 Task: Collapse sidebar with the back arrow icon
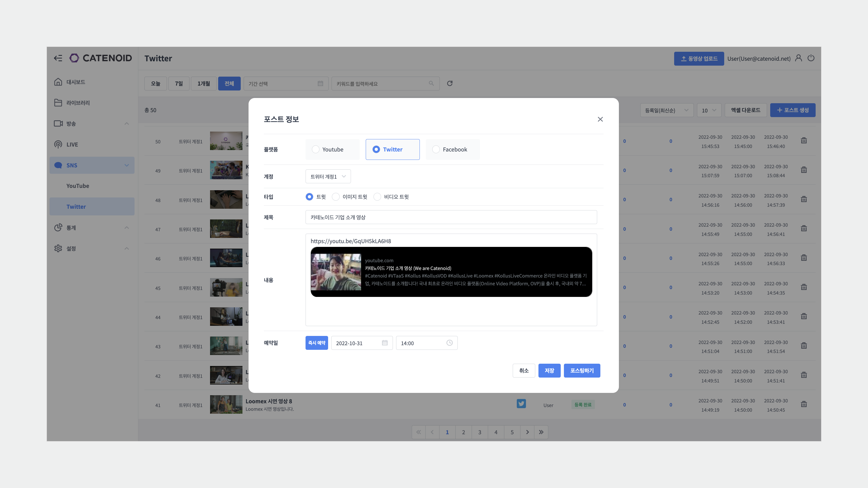pyautogui.click(x=58, y=58)
